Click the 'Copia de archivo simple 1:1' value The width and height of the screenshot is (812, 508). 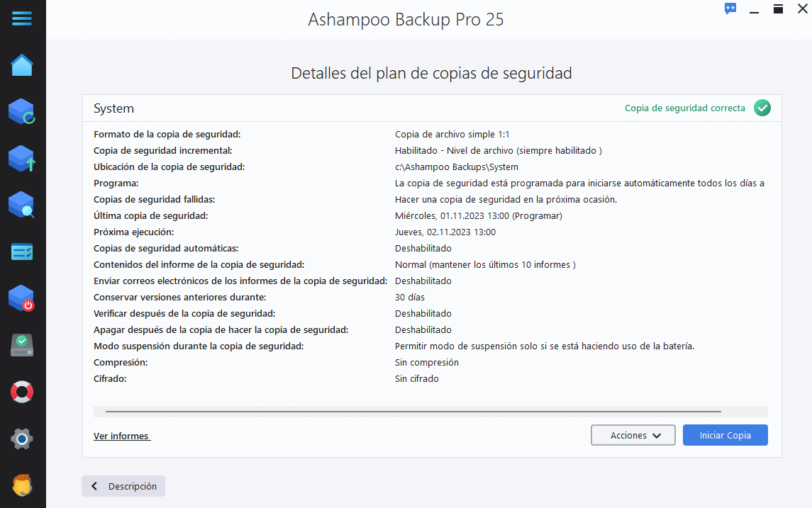pyautogui.click(x=452, y=135)
